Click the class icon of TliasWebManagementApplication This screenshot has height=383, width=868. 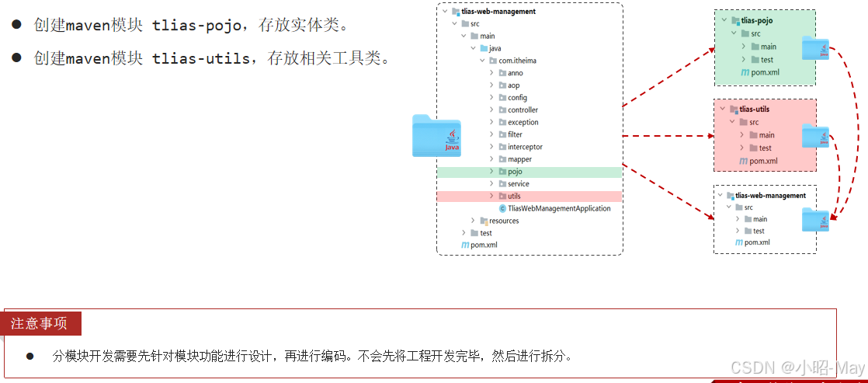pos(502,208)
